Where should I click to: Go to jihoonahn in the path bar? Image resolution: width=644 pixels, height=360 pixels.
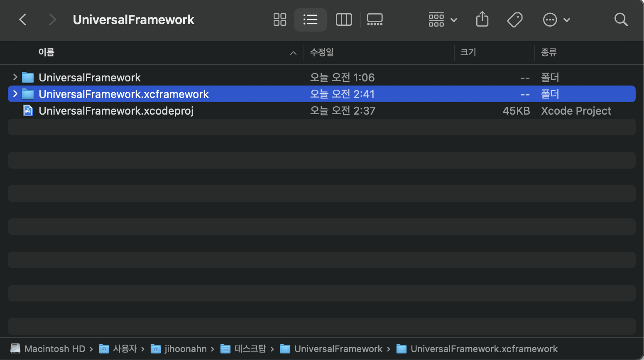coord(179,349)
